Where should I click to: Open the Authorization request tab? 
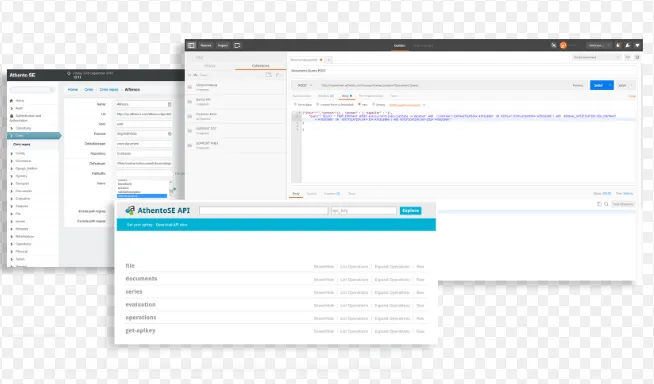click(302, 96)
